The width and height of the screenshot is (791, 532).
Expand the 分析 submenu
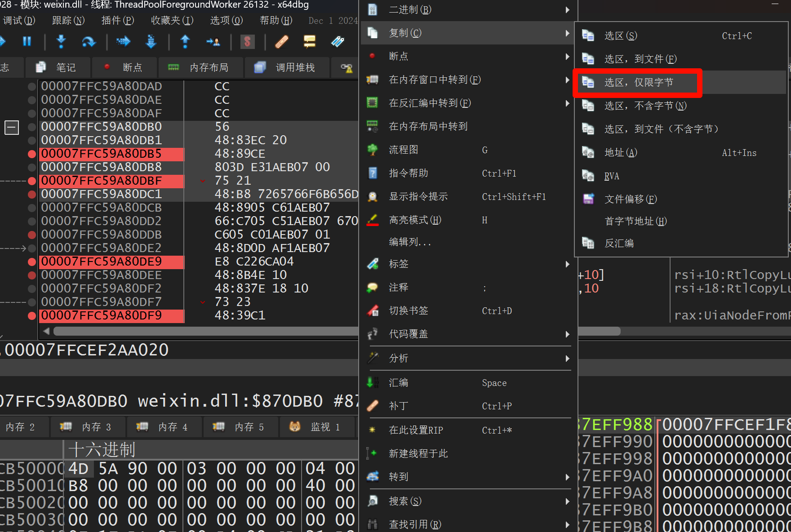tap(469, 358)
